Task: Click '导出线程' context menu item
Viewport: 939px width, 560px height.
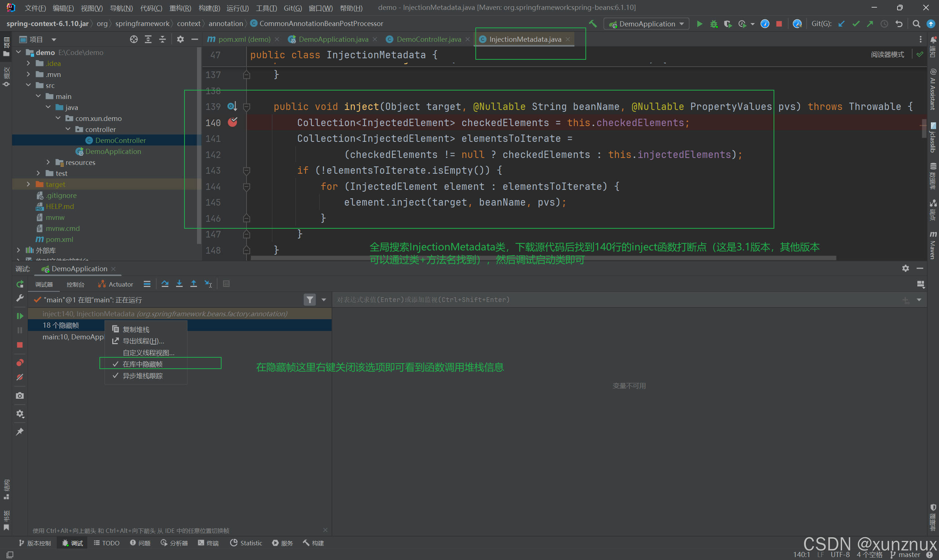Action: pyautogui.click(x=140, y=341)
